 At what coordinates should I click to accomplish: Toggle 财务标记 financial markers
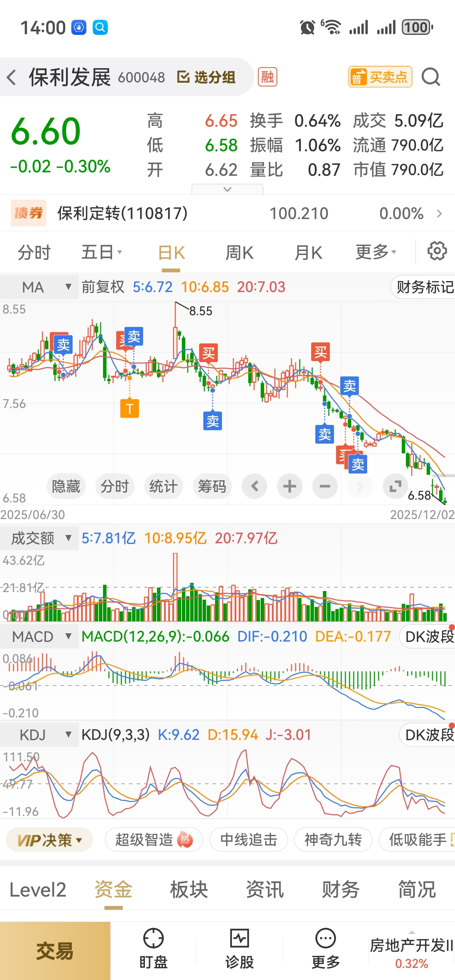tap(423, 287)
